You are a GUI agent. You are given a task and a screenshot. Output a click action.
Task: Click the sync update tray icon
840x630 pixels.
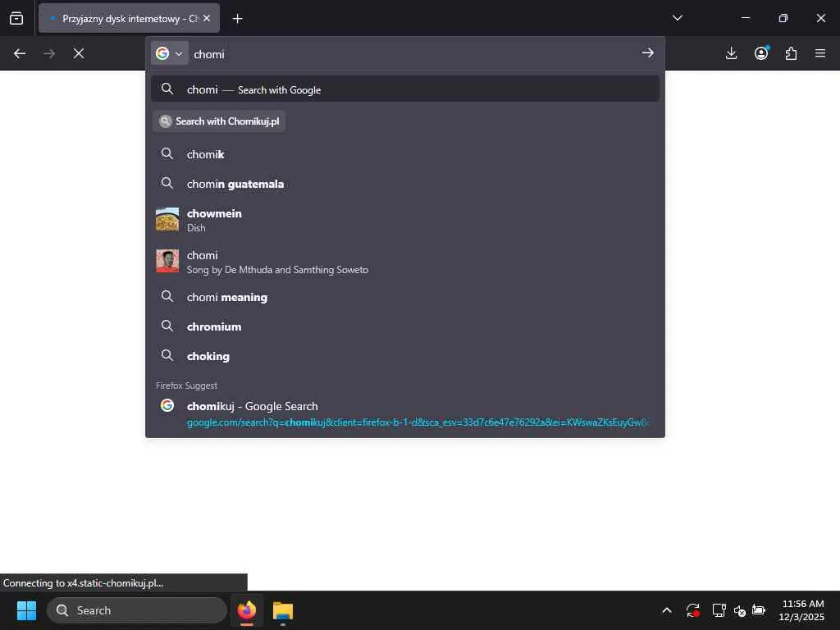pyautogui.click(x=692, y=610)
